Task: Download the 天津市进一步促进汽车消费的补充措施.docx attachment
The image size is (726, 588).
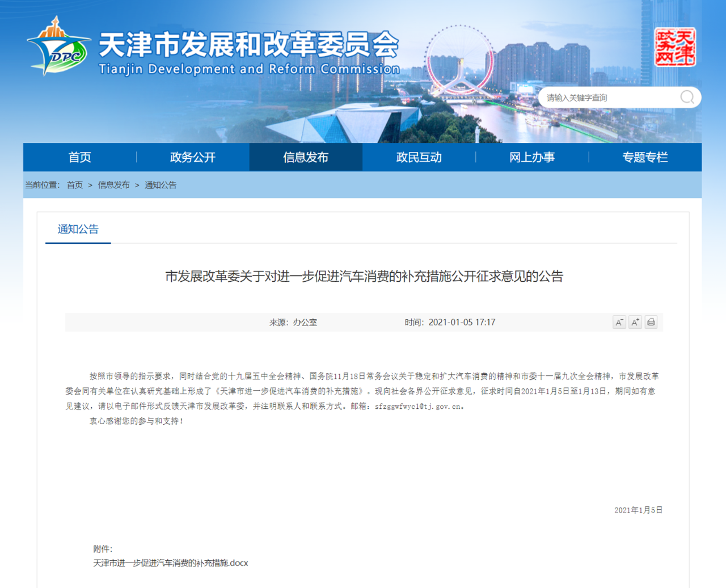Action: [170, 563]
